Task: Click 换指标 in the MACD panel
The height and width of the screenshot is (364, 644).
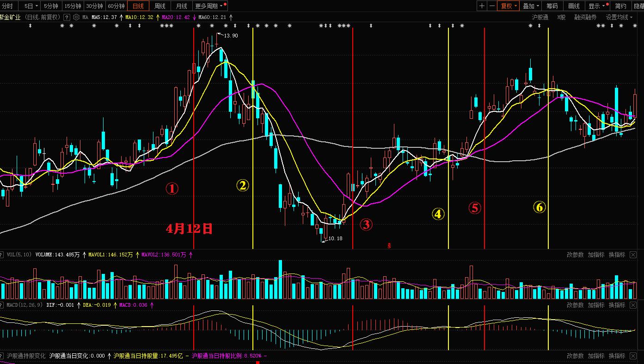Action: [617, 305]
